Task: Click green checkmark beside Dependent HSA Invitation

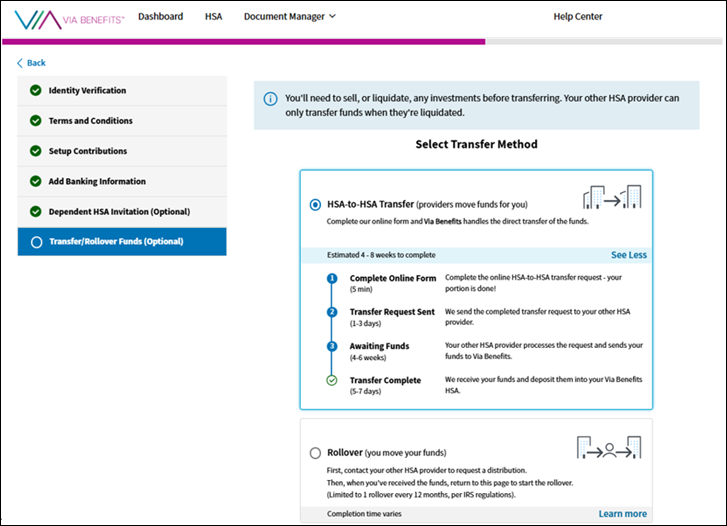Action: [x=36, y=212]
